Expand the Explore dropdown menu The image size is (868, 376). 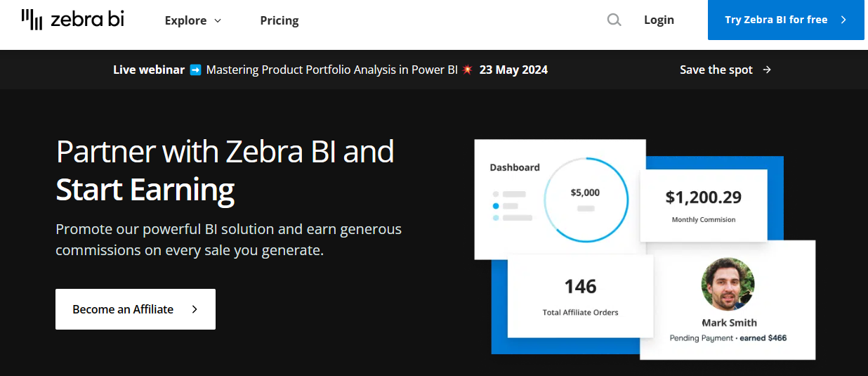pyautogui.click(x=193, y=20)
